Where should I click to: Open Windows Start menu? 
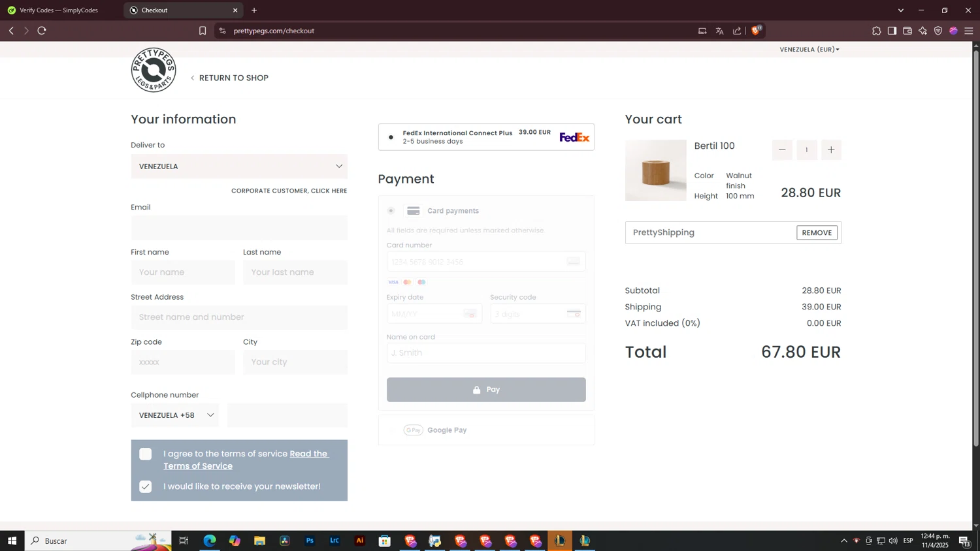point(12,541)
